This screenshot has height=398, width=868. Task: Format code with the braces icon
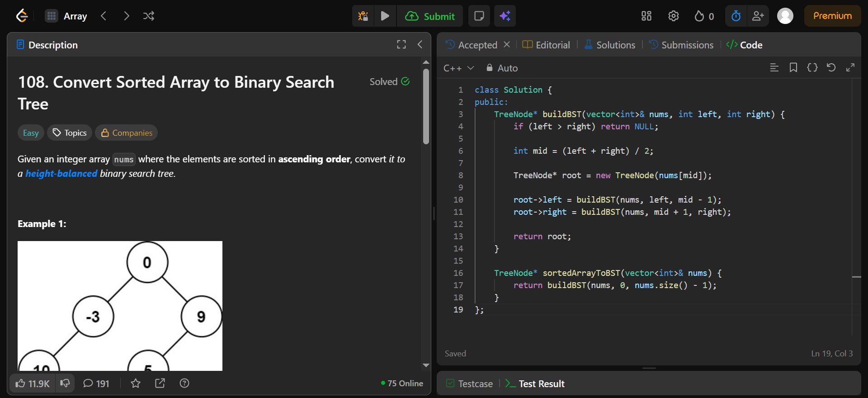(812, 68)
